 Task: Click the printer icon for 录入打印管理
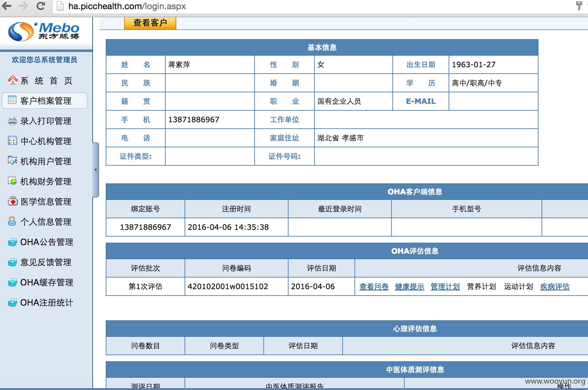[x=13, y=120]
